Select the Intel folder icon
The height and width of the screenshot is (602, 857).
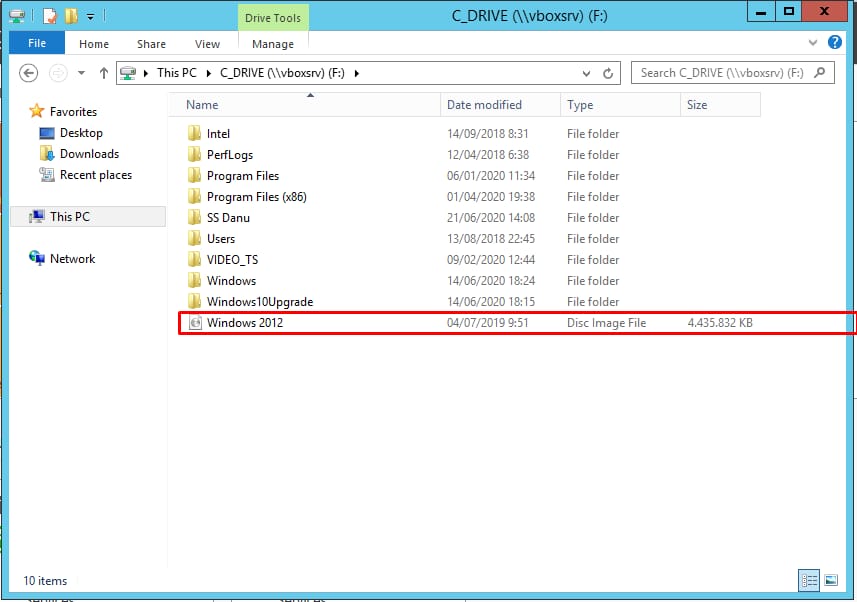coord(194,133)
